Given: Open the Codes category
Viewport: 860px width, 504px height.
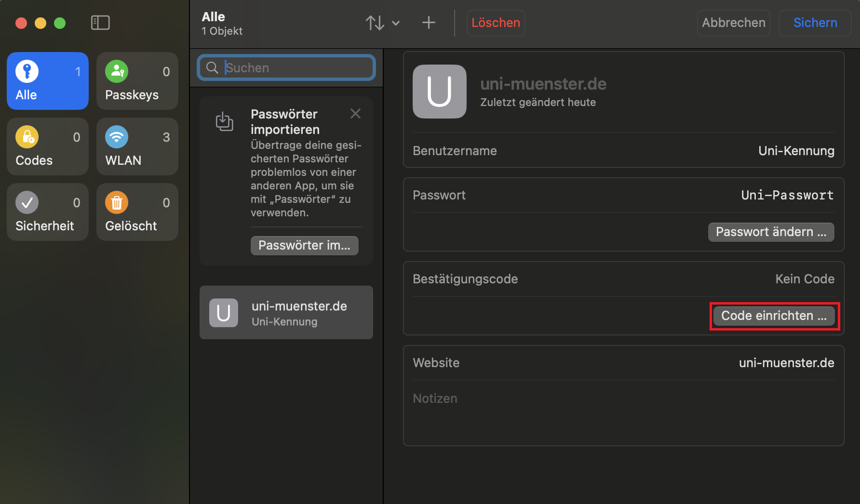Looking at the screenshot, I should pyautogui.click(x=48, y=146).
